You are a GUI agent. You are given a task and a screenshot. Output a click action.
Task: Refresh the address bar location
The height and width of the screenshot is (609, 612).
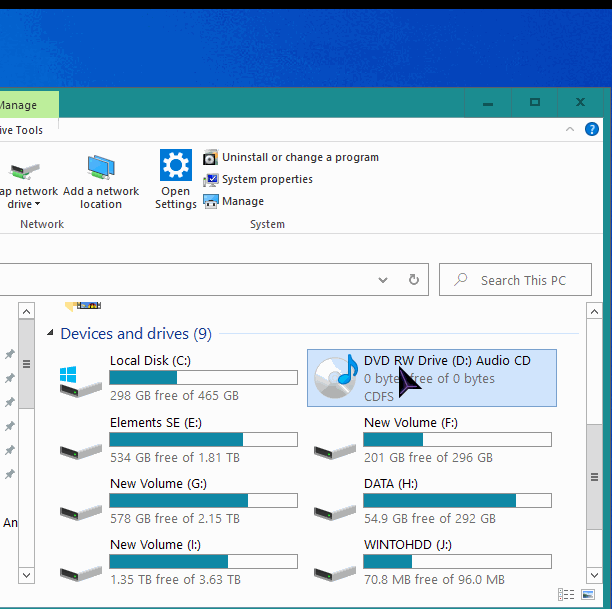point(413,280)
